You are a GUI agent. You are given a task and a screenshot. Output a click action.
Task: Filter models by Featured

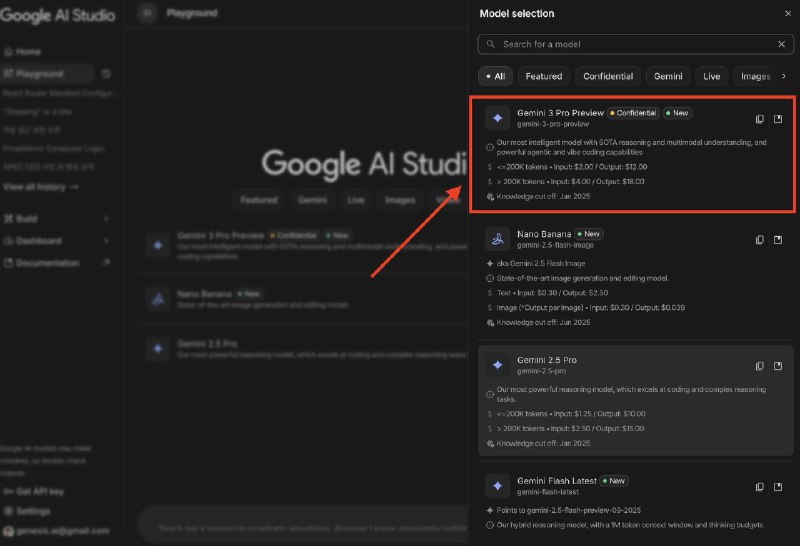[543, 76]
